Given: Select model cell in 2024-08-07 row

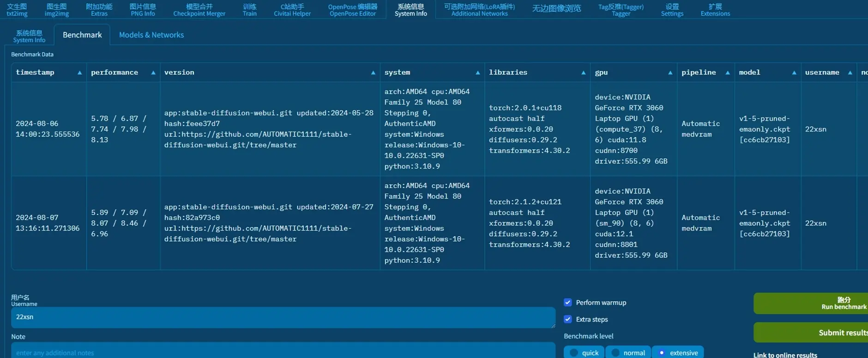Looking at the screenshot, I should 768,223.
